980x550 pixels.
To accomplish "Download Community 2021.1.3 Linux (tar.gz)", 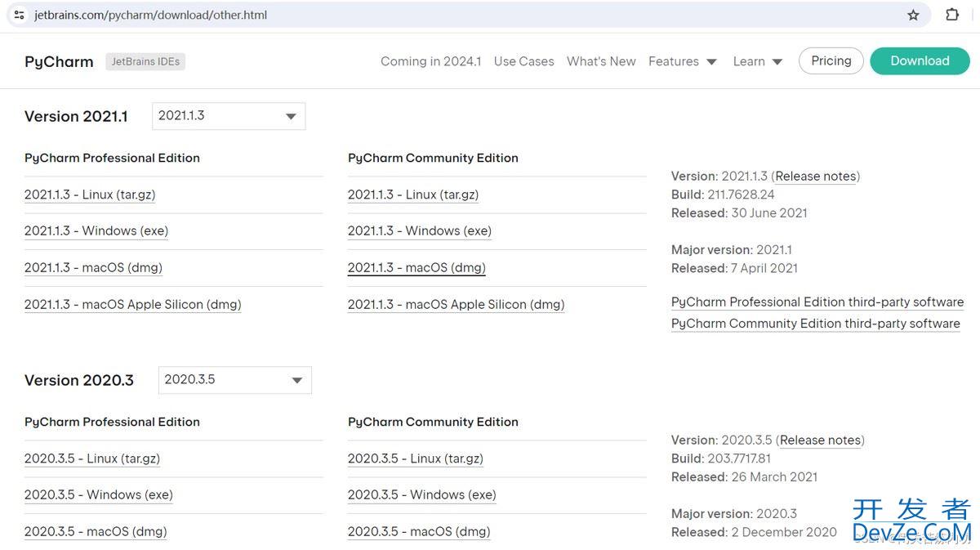I will (413, 195).
